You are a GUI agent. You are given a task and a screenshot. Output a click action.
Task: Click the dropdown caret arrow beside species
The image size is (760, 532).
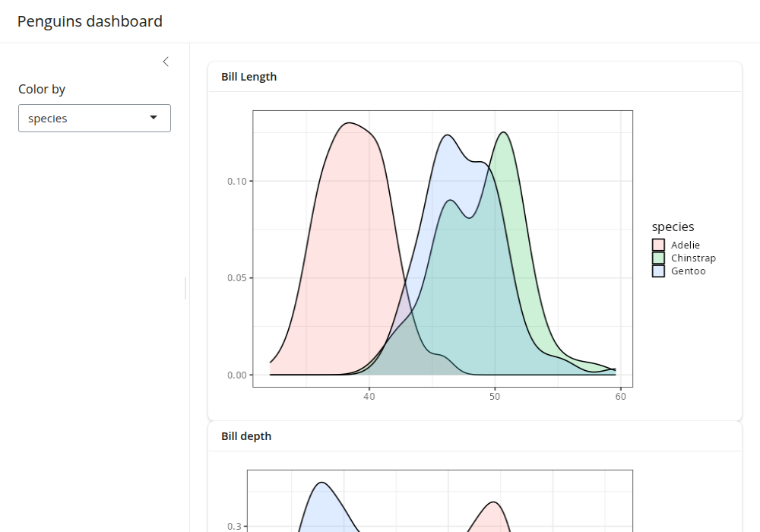pyautogui.click(x=154, y=118)
